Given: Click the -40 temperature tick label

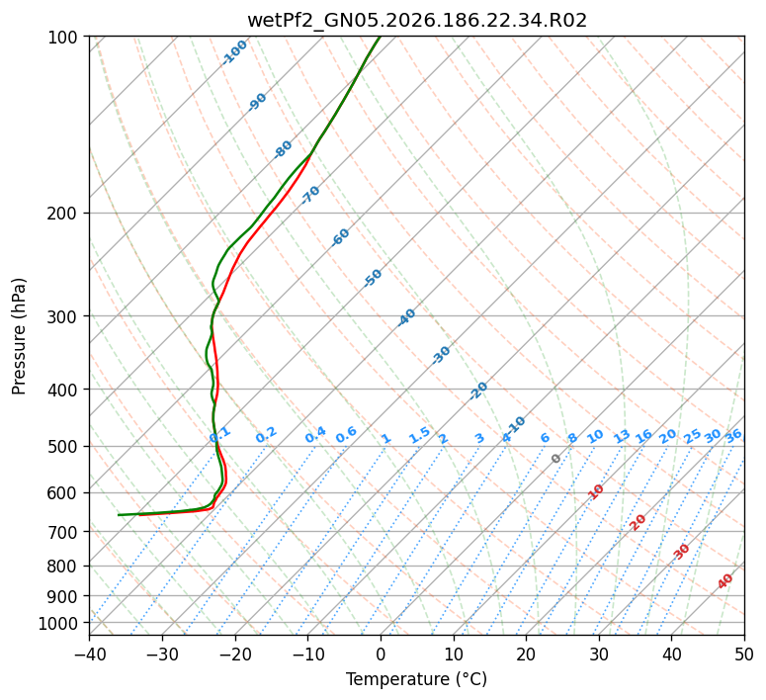Looking at the screenshot, I should tap(89, 654).
